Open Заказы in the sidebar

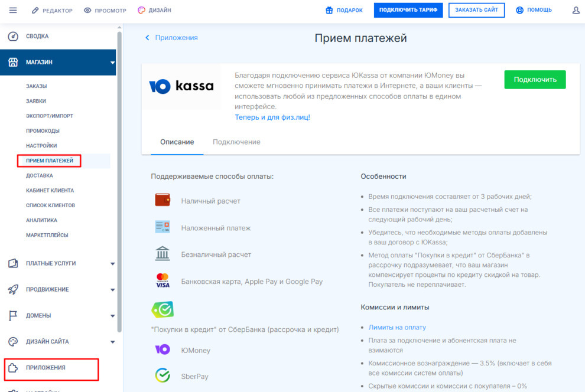[37, 86]
